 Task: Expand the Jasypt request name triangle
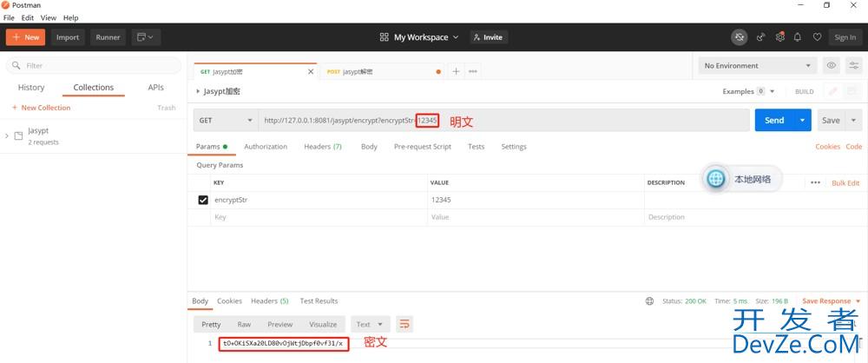coord(198,91)
